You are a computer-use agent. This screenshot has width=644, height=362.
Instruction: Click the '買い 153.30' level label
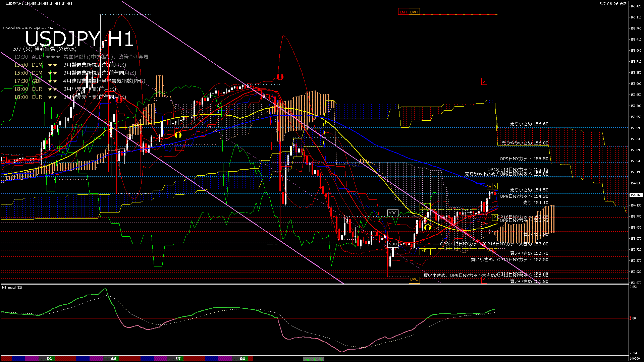(x=536, y=235)
